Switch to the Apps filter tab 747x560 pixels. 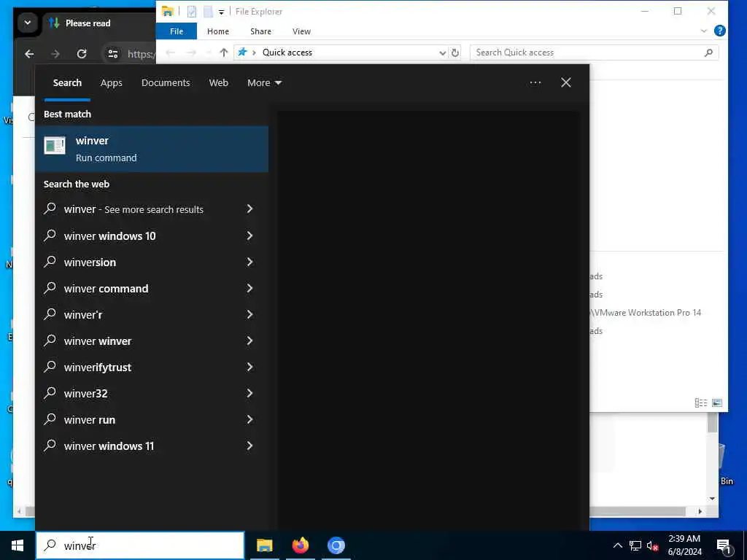(x=112, y=83)
